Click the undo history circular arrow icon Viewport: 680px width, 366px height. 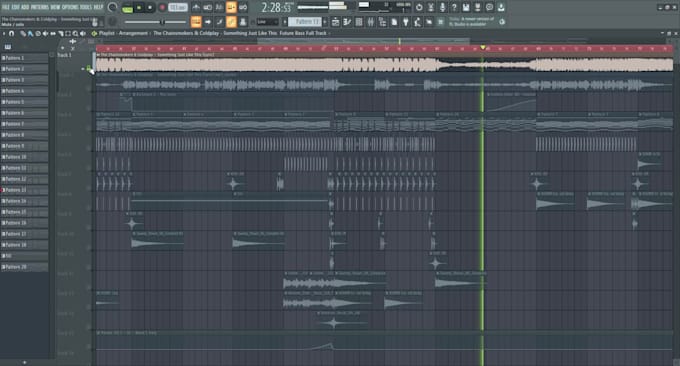(419, 7)
